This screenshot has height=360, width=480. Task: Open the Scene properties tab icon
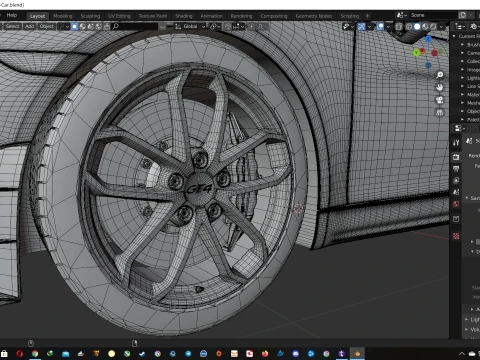456,192
